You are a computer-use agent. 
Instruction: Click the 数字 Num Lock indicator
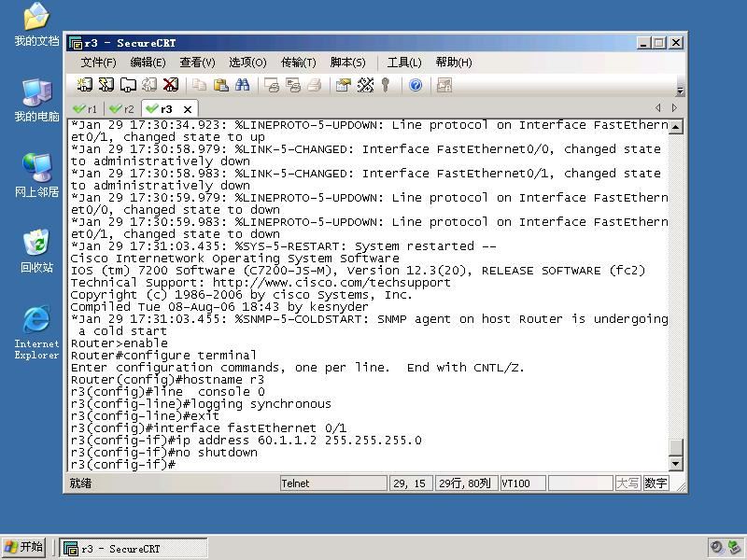[x=655, y=483]
